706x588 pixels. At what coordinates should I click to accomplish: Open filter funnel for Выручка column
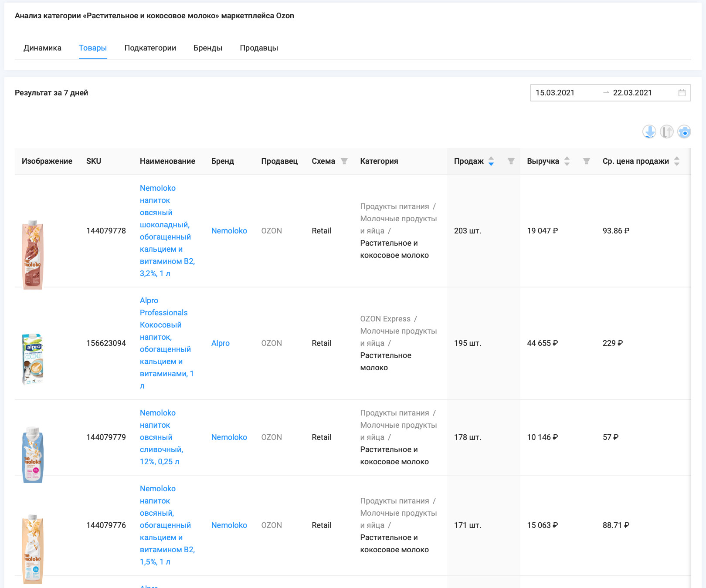(x=587, y=161)
